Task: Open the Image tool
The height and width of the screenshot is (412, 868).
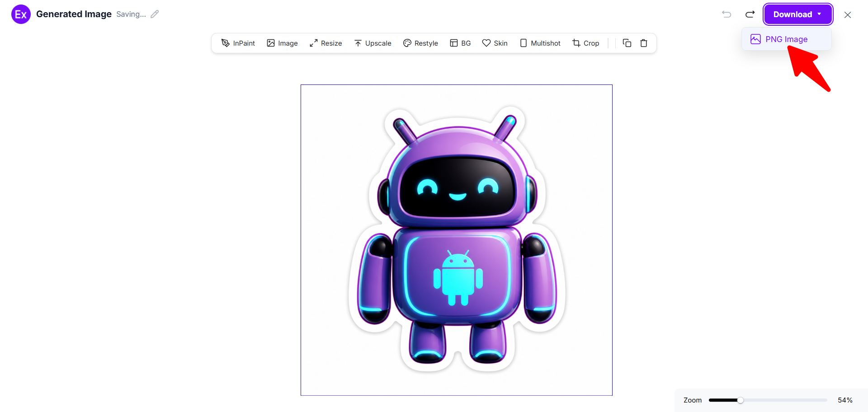Action: point(282,43)
